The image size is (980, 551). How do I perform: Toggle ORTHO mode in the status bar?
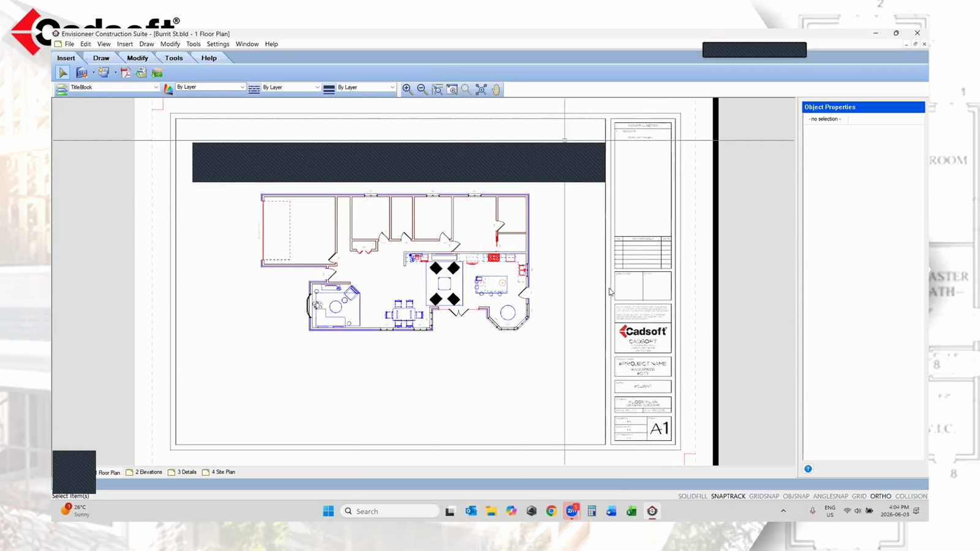click(881, 497)
